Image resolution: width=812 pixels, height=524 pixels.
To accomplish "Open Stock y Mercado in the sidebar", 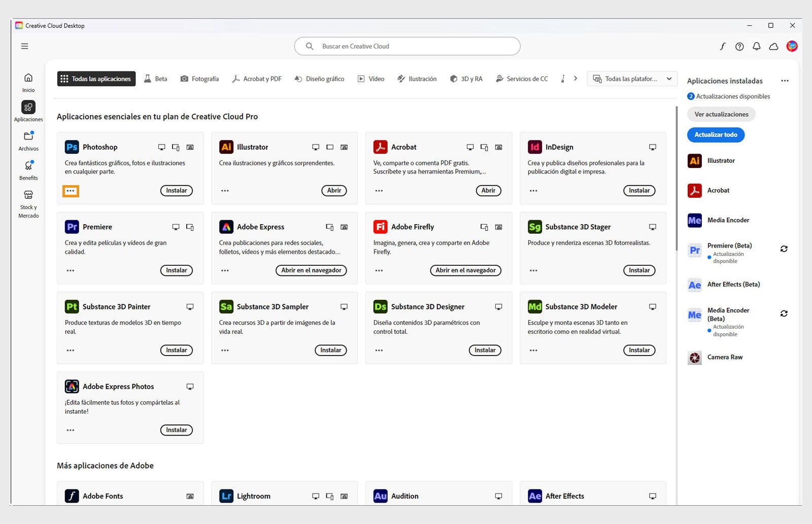I will [28, 203].
